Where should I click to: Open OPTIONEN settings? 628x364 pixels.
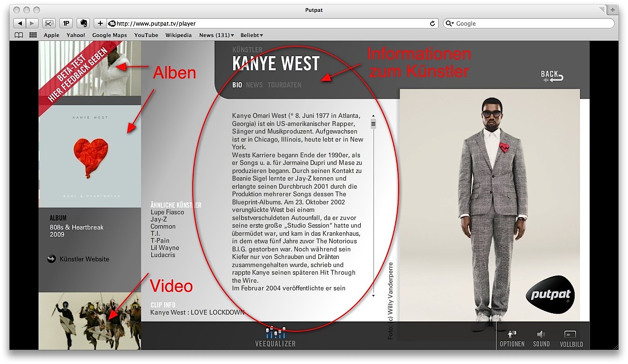click(x=512, y=339)
